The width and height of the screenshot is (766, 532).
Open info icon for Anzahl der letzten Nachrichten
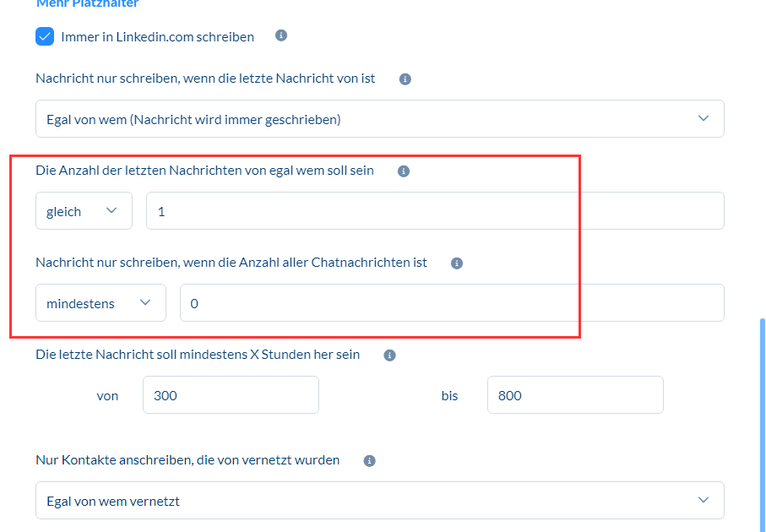click(403, 171)
